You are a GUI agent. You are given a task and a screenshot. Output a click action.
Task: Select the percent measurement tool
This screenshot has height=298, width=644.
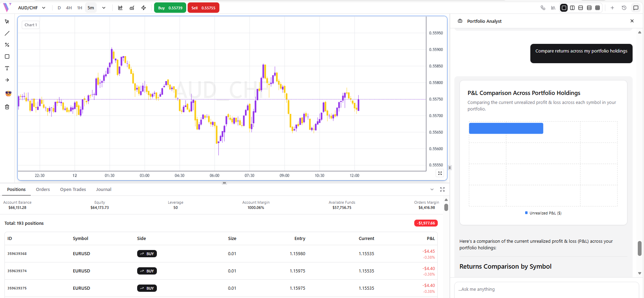(x=7, y=45)
